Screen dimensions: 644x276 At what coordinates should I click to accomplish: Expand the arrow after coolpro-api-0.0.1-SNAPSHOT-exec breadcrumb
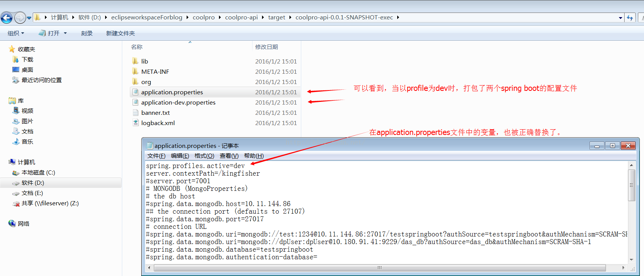(398, 17)
